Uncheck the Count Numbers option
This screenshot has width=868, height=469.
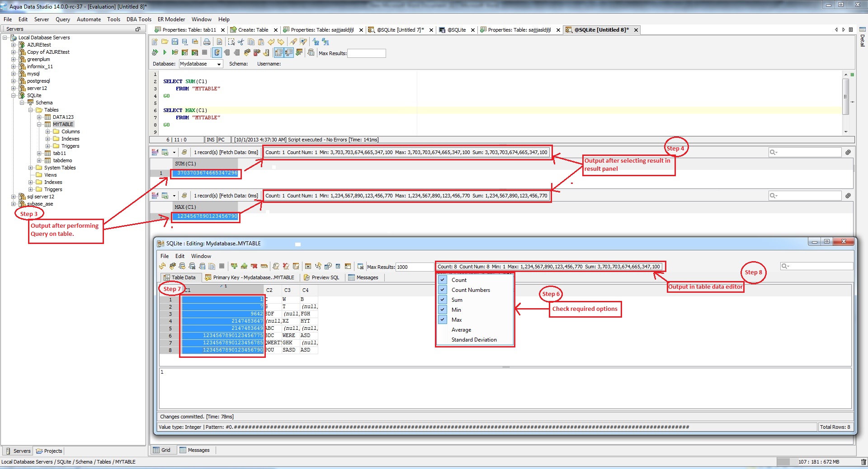coord(443,290)
